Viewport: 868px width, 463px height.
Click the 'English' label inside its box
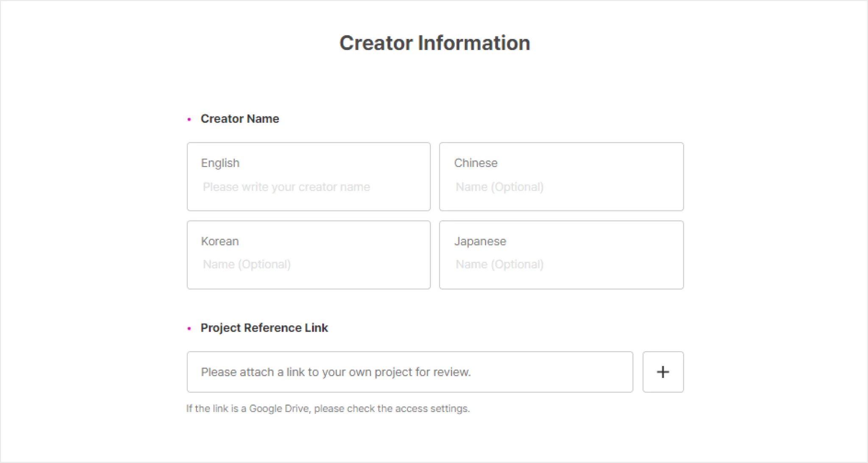pyautogui.click(x=220, y=163)
